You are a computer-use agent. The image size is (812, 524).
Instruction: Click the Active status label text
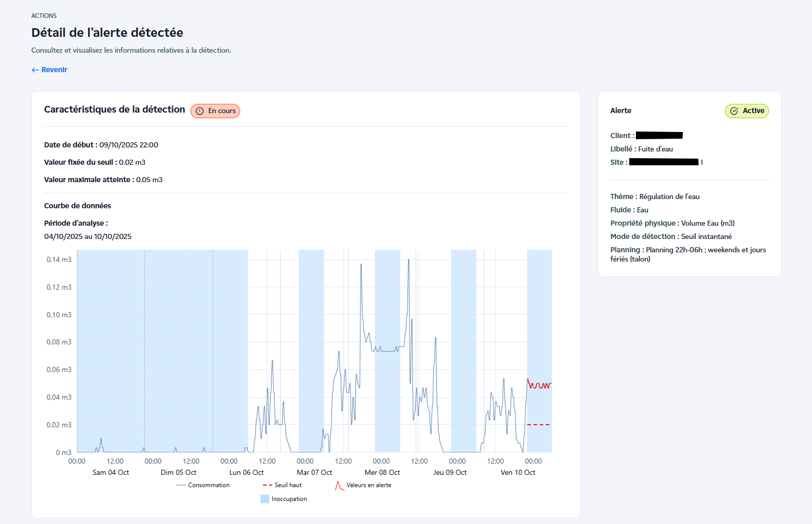tap(753, 111)
